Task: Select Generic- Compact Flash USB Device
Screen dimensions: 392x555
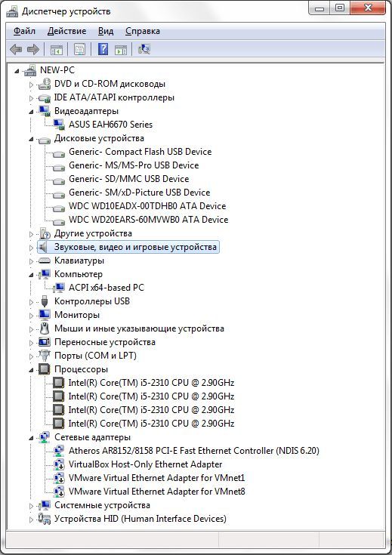Action: (140, 152)
